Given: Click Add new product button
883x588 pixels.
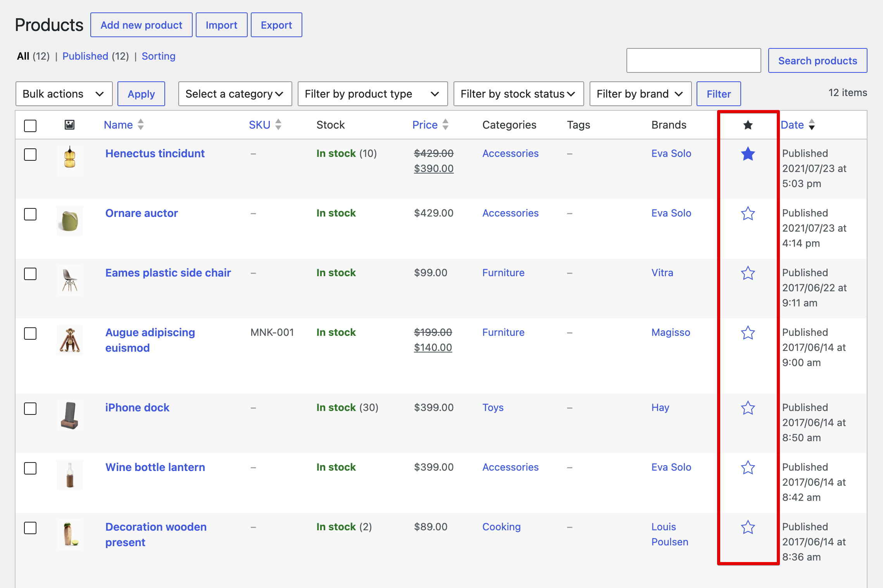Looking at the screenshot, I should tap(141, 25).
